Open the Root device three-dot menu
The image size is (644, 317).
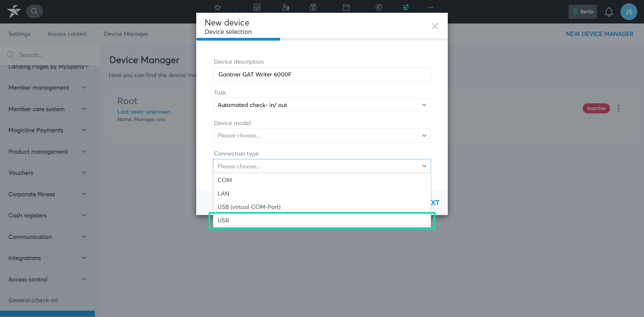pyautogui.click(x=619, y=108)
